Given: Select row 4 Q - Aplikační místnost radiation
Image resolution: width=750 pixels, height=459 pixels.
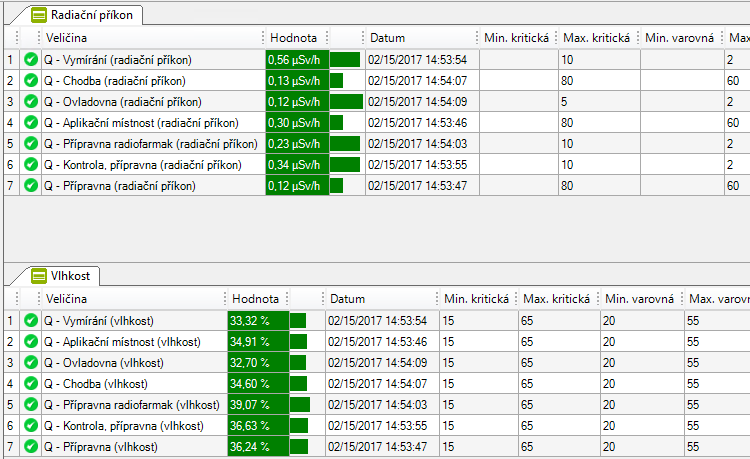Looking at the screenshot, I should click(142, 122).
